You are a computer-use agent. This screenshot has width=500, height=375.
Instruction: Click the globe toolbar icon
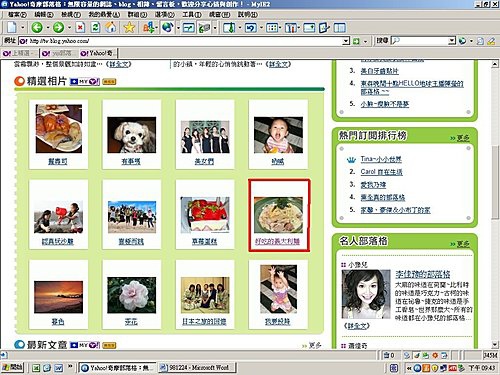pos(168,27)
